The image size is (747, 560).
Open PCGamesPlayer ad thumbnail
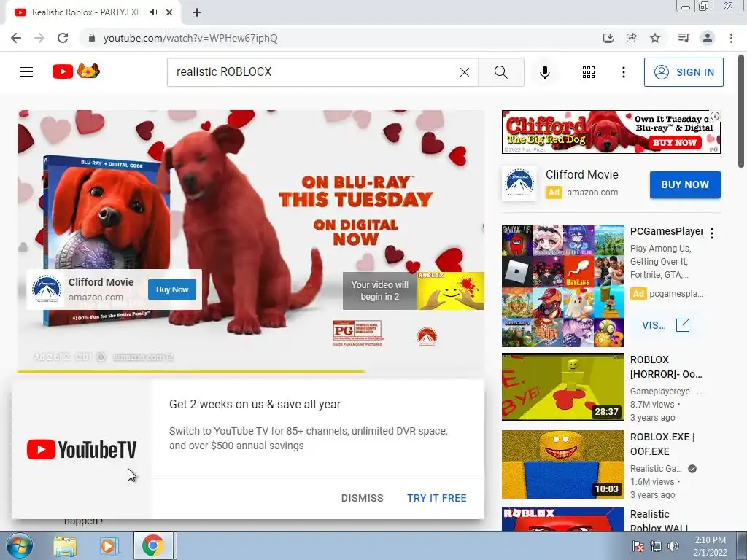point(562,286)
